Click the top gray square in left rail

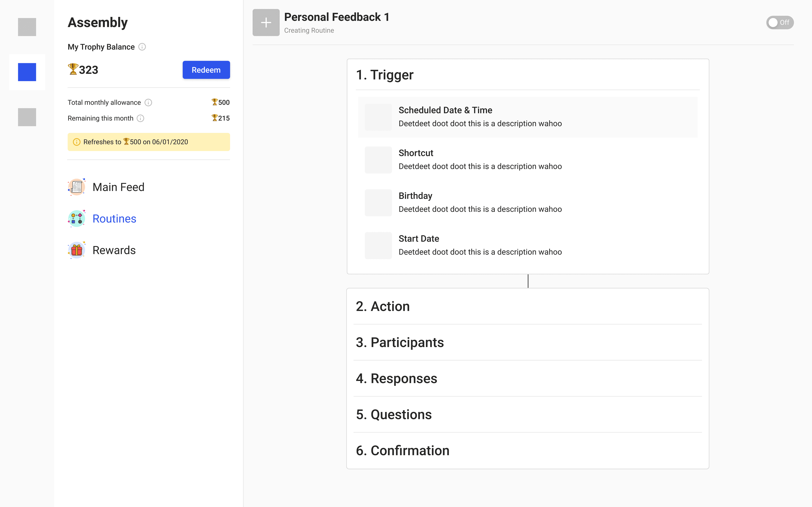[27, 27]
